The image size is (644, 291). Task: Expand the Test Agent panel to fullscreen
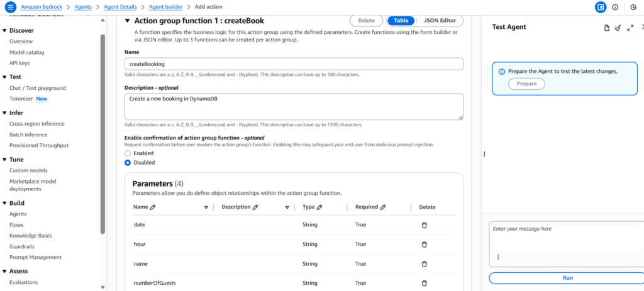click(630, 28)
